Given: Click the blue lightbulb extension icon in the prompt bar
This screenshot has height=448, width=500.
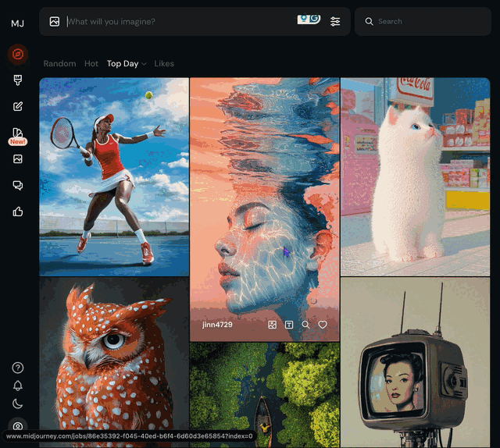Looking at the screenshot, I should [303, 19].
